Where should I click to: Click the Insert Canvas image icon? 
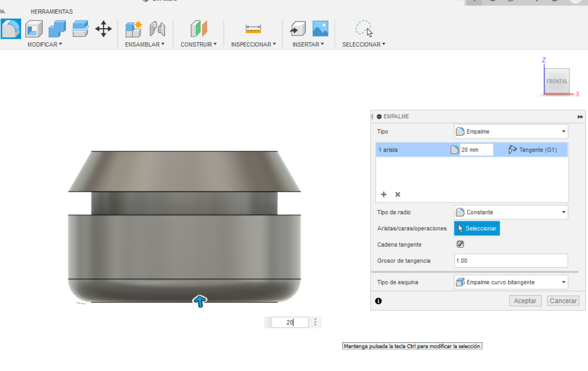point(320,29)
